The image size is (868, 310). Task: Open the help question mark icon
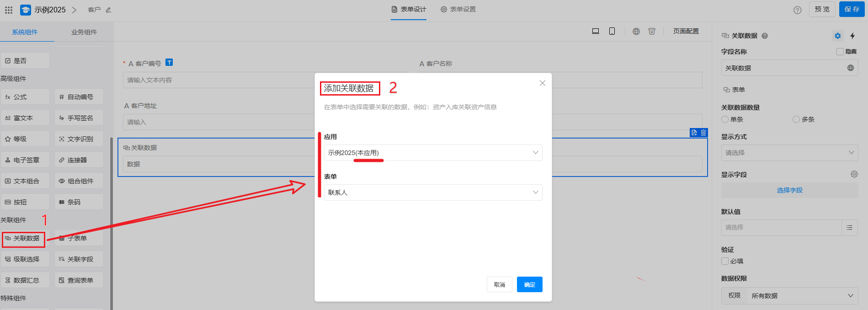797,10
